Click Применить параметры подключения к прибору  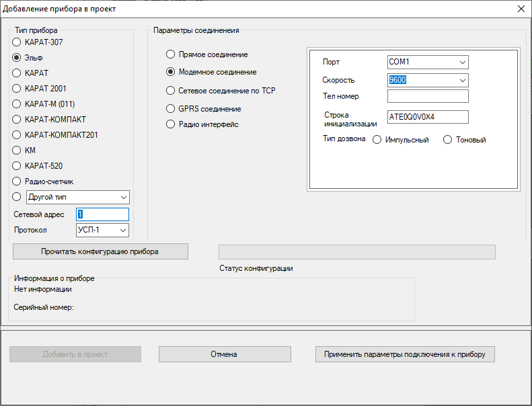pyautogui.click(x=405, y=354)
